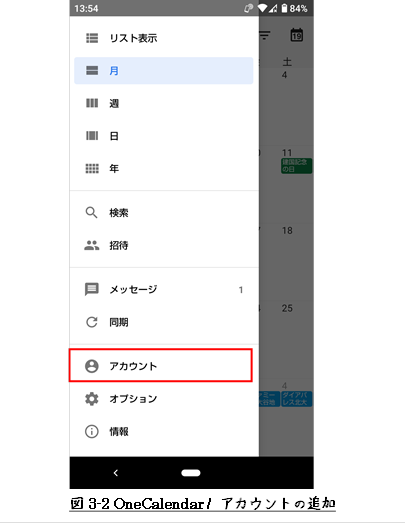Tap the Android home pill button
Viewport: 406px width, 523px height.
(x=191, y=473)
